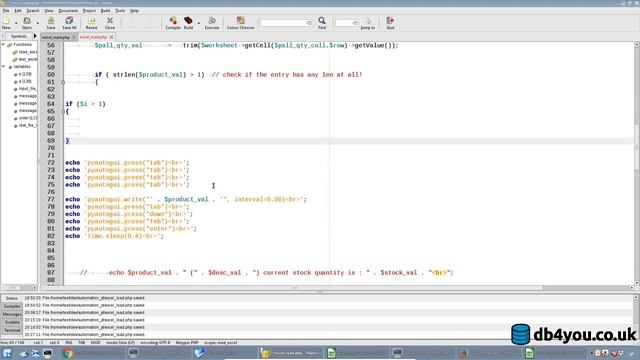Select the Scribble tab
This screenshot has height=360, width=640.
coord(12,322)
